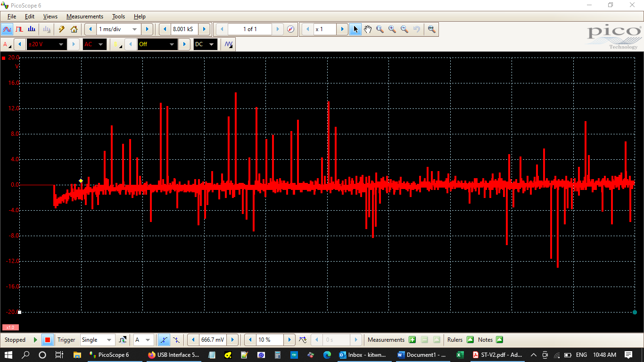This screenshot has height=362, width=644.
Task: Switch to Spectrum Mode icon
Action: tap(32, 29)
